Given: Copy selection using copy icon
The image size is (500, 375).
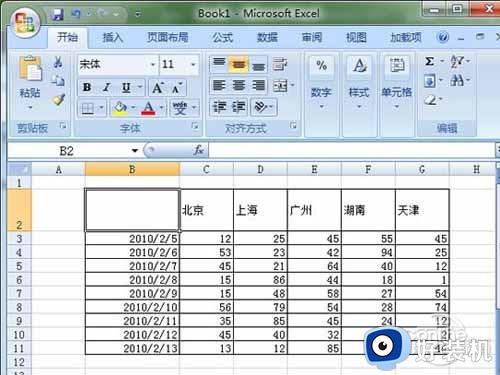Looking at the screenshot, I should [58, 80].
